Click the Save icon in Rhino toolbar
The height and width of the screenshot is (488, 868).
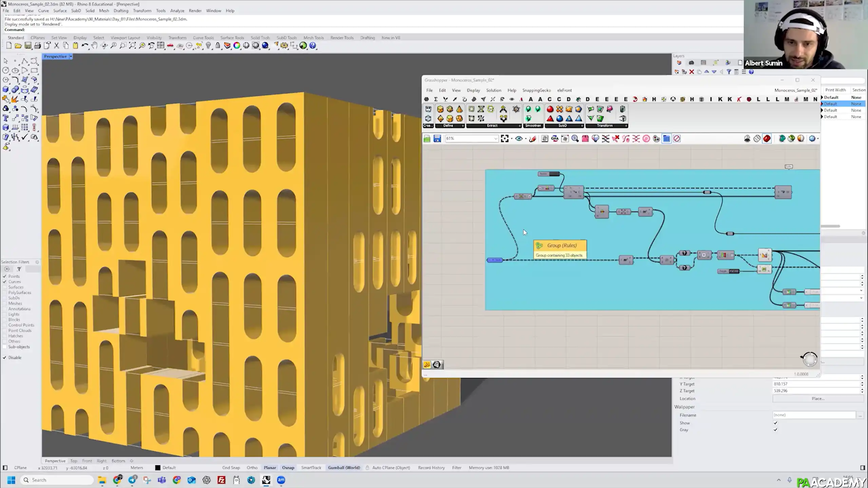(x=28, y=45)
